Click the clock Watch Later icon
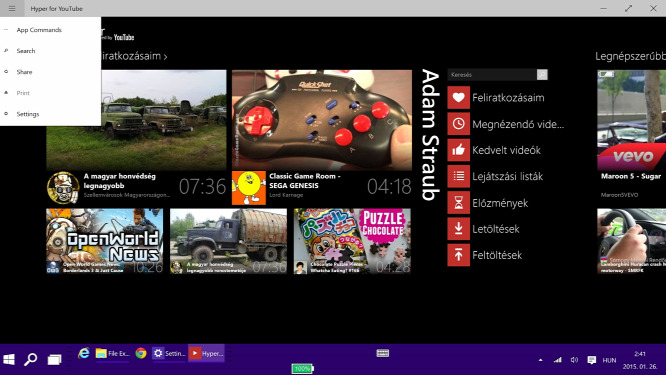Image resolution: width=666 pixels, height=375 pixels. pyautogui.click(x=458, y=124)
